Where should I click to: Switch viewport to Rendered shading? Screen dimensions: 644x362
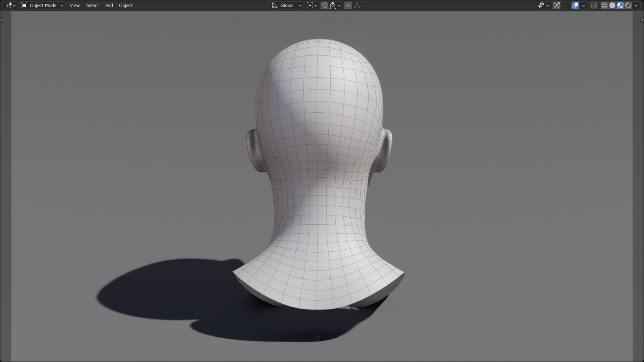pos(628,5)
